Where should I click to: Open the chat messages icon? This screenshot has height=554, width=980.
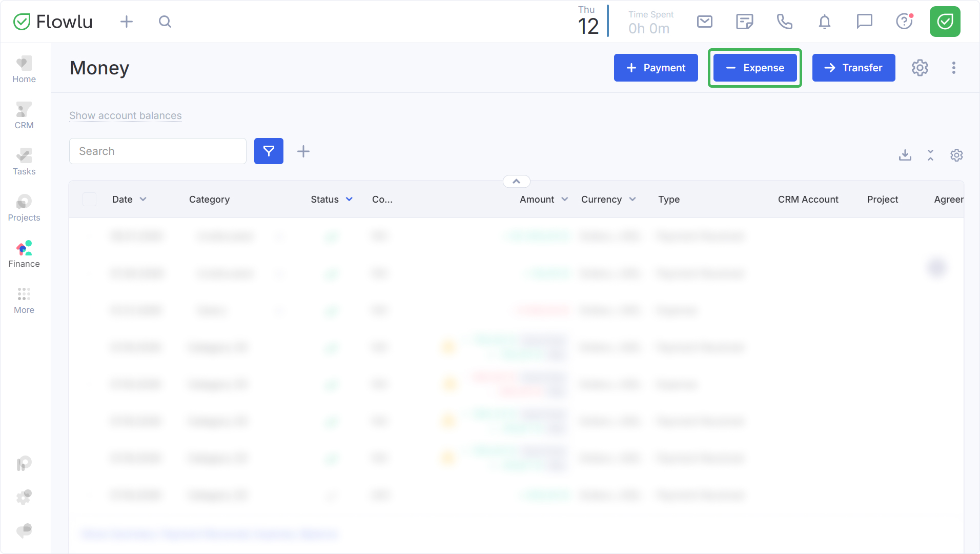[864, 22]
